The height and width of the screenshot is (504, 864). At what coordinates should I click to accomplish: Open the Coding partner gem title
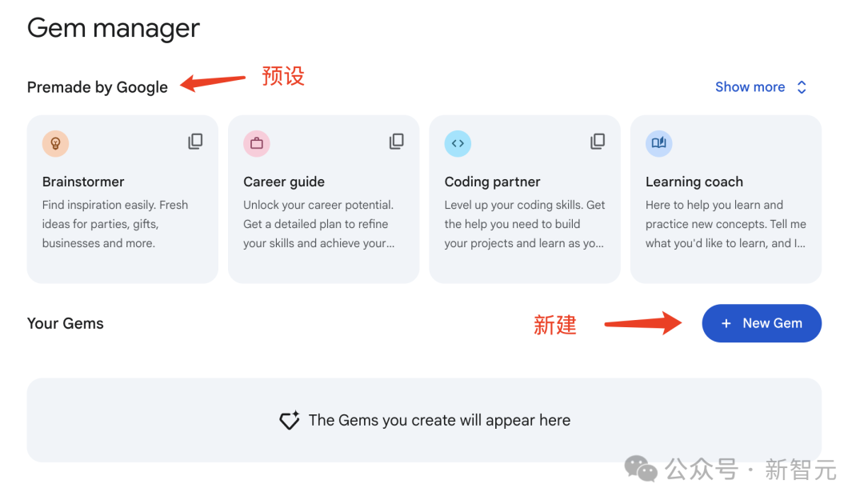492,182
